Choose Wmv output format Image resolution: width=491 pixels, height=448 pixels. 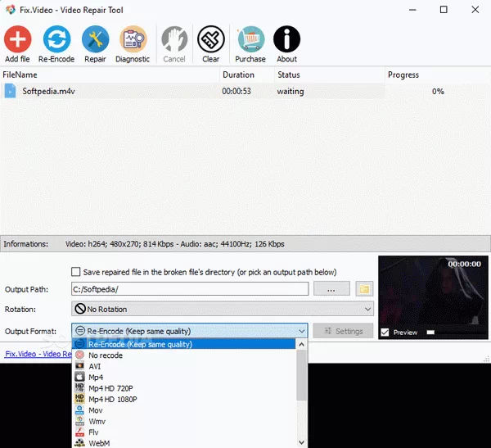pyautogui.click(x=184, y=421)
